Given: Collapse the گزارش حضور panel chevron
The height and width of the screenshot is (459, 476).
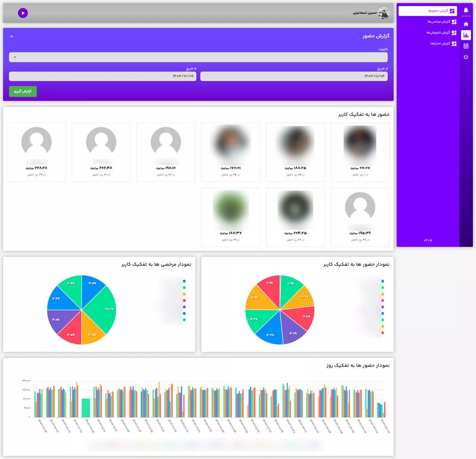Looking at the screenshot, I should coord(12,36).
